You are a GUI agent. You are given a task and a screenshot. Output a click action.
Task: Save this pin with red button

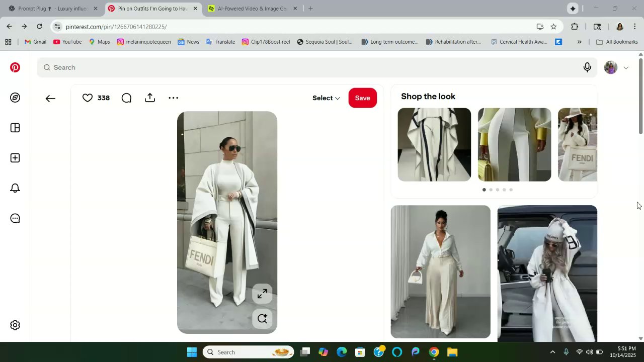[x=363, y=98]
